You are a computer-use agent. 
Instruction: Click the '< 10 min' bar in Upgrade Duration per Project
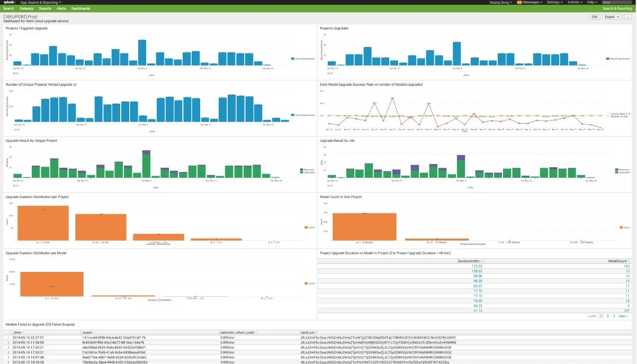[43, 223]
